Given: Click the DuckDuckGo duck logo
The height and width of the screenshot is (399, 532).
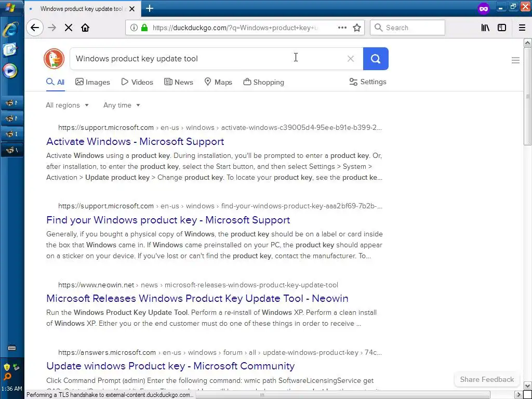Looking at the screenshot, I should [x=54, y=59].
